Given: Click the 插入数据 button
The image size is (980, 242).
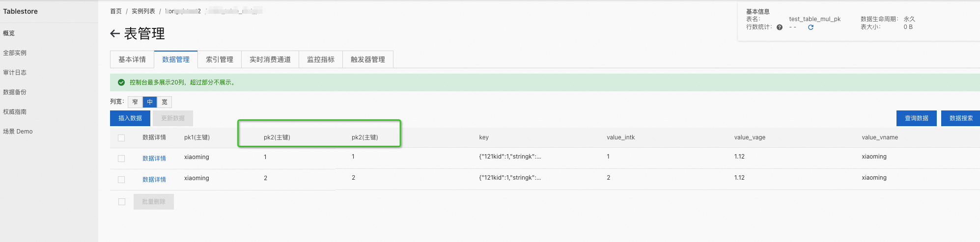Looking at the screenshot, I should [130, 118].
